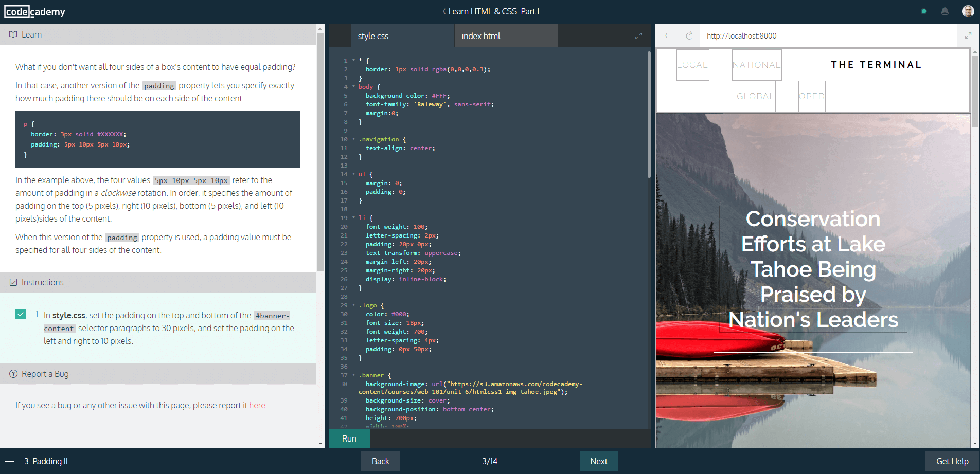Open the notifications bell

click(x=945, y=11)
